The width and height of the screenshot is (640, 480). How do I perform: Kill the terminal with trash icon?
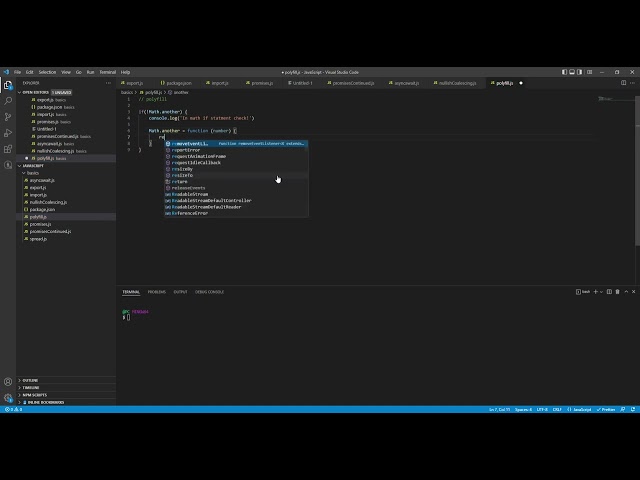618,292
